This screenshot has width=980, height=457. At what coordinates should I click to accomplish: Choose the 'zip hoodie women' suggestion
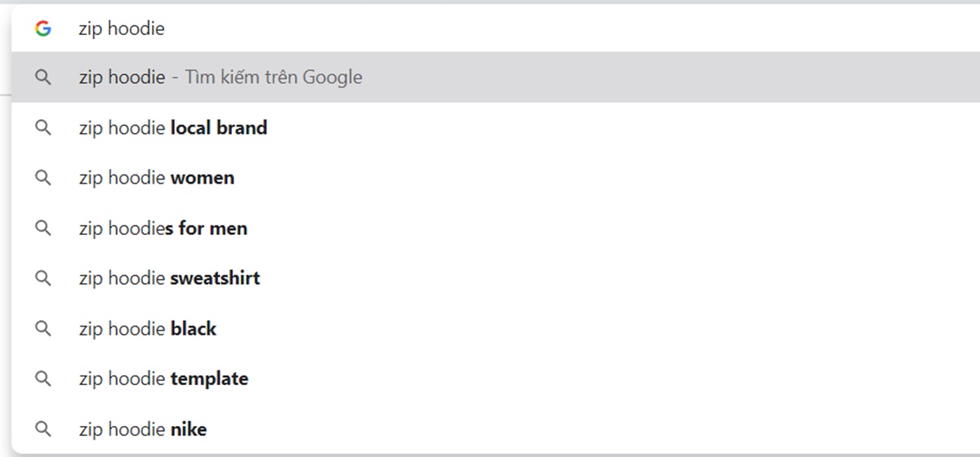496,178
